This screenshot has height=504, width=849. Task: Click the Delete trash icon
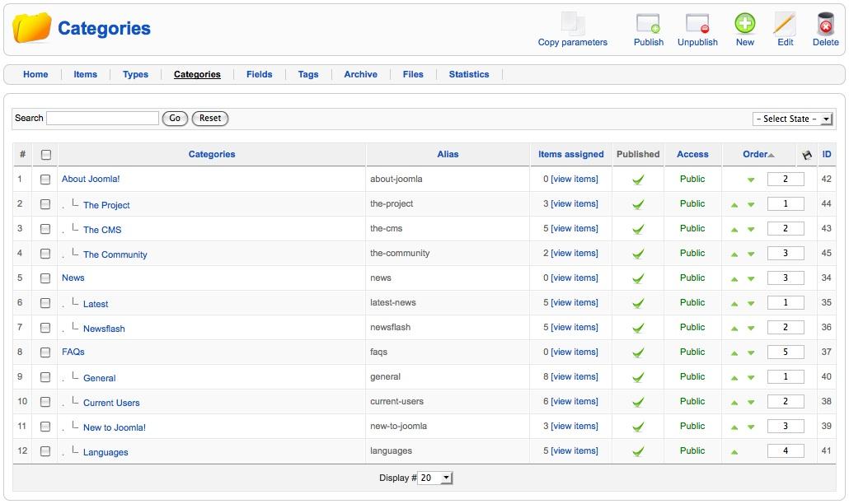pos(826,23)
